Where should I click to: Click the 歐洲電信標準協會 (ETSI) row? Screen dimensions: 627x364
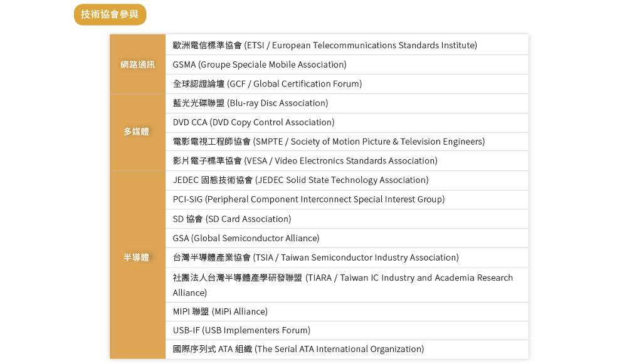coord(347,44)
